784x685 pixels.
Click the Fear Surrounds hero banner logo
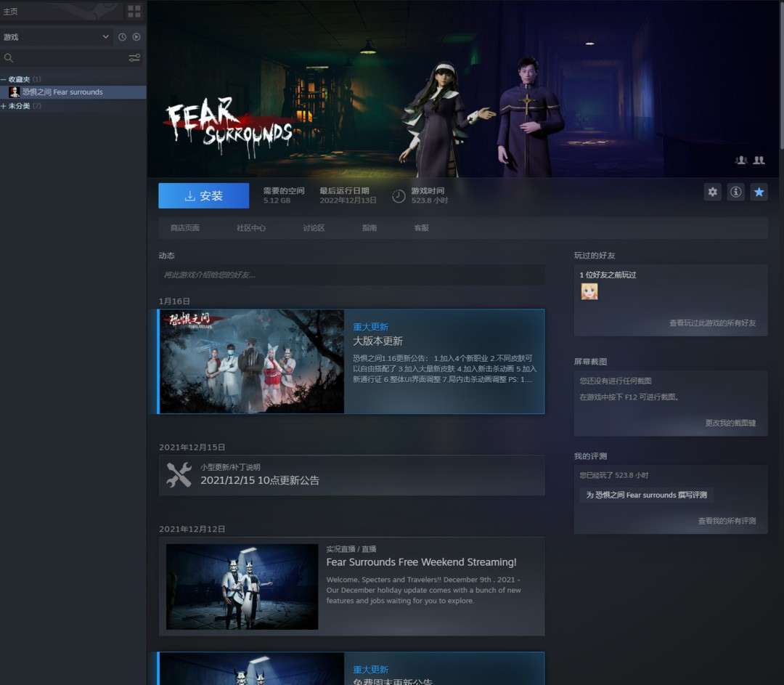click(229, 126)
